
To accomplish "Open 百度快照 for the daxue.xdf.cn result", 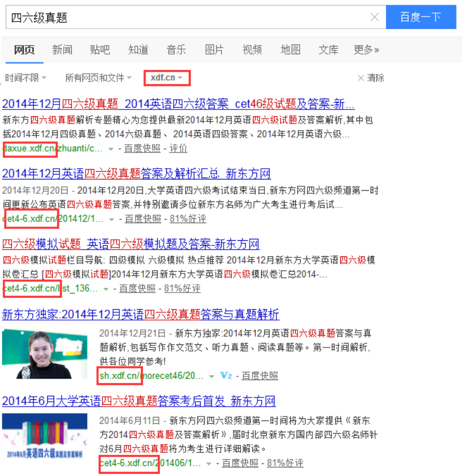I will pyautogui.click(x=142, y=148).
